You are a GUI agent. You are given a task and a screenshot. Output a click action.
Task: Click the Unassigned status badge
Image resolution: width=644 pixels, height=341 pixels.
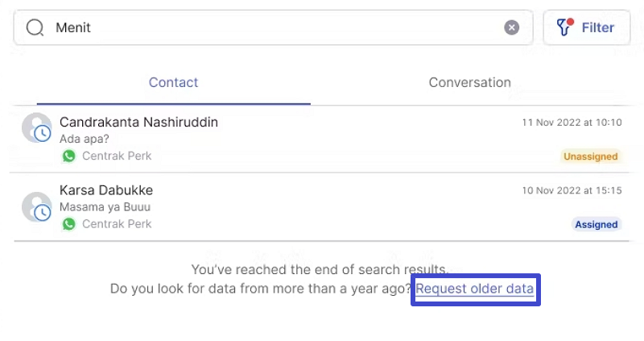pos(590,156)
